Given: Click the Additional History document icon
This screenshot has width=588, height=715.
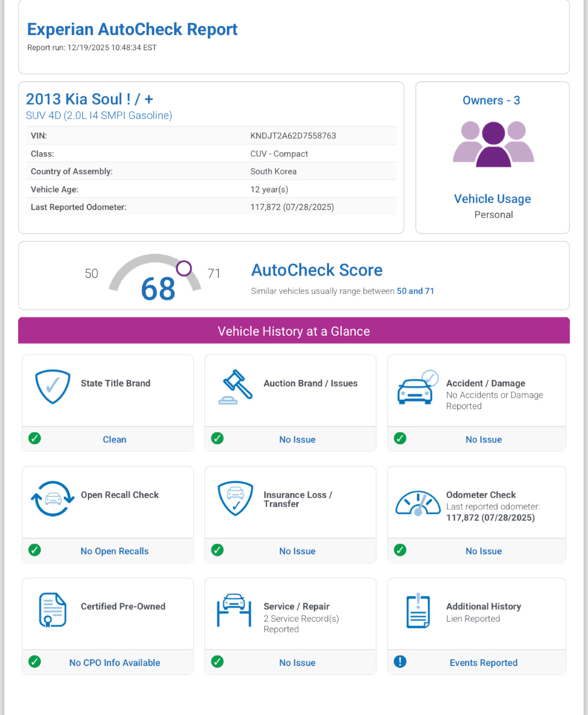Looking at the screenshot, I should [417, 610].
